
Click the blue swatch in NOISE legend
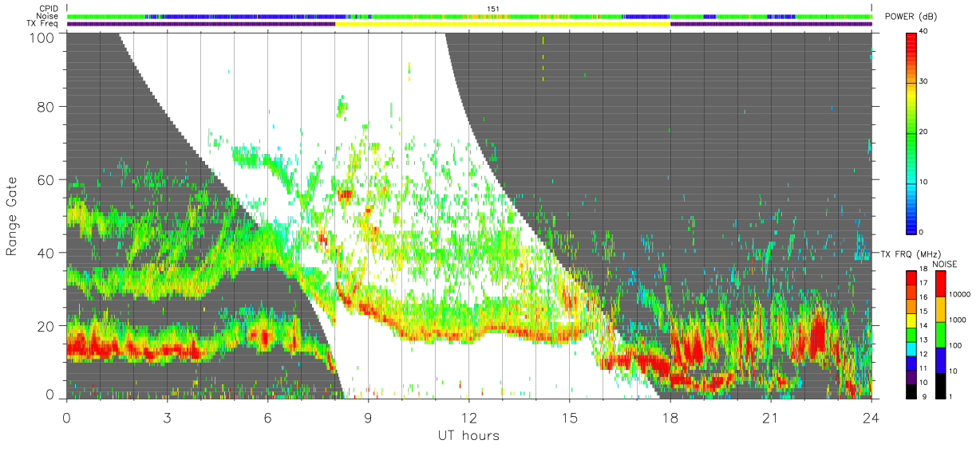(x=939, y=360)
